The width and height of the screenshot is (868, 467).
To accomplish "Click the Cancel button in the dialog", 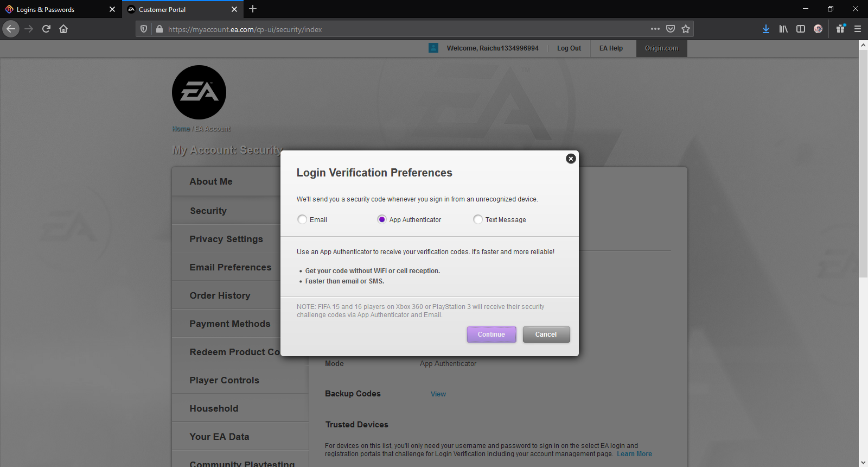I will (546, 335).
